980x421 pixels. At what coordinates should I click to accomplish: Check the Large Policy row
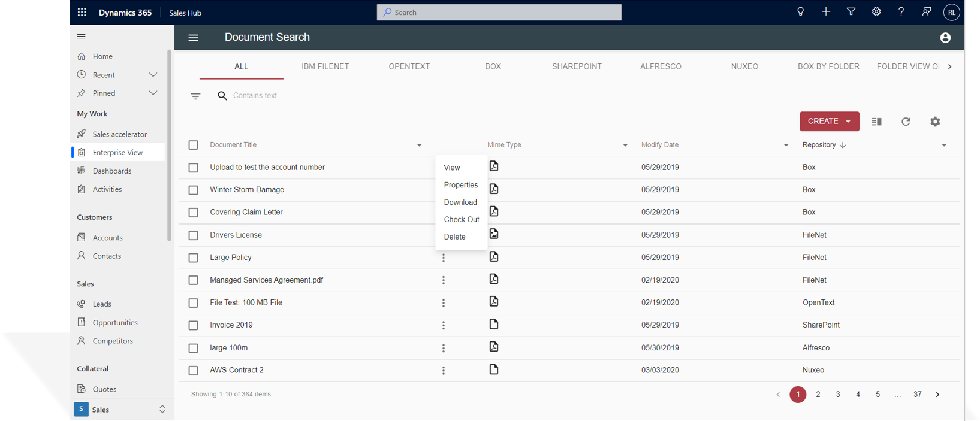point(193,258)
